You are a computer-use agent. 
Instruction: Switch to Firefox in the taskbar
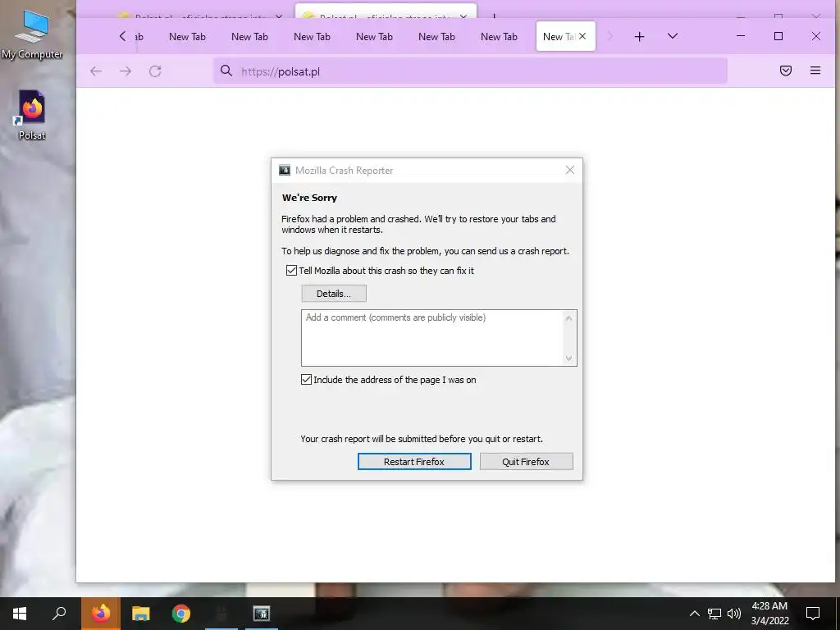point(100,614)
